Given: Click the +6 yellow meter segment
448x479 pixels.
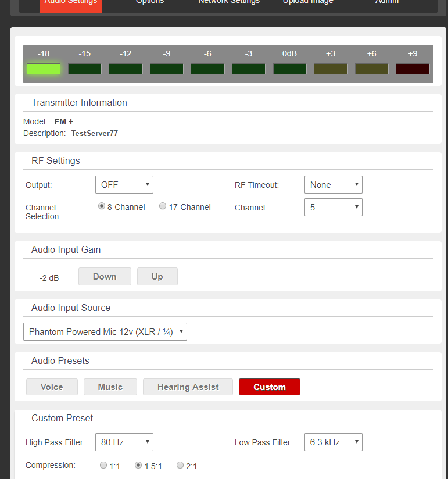Looking at the screenshot, I should [372, 69].
